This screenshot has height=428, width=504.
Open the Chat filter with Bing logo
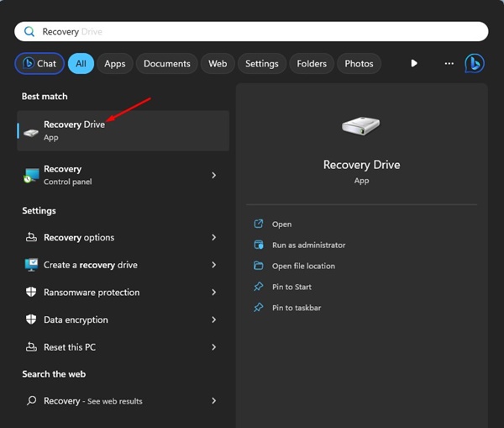[37, 63]
